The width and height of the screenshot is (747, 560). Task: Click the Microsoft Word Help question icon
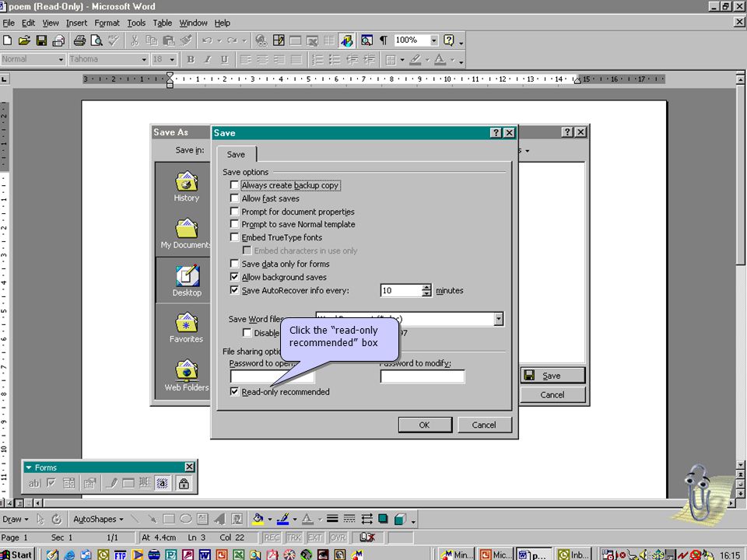click(x=449, y=40)
